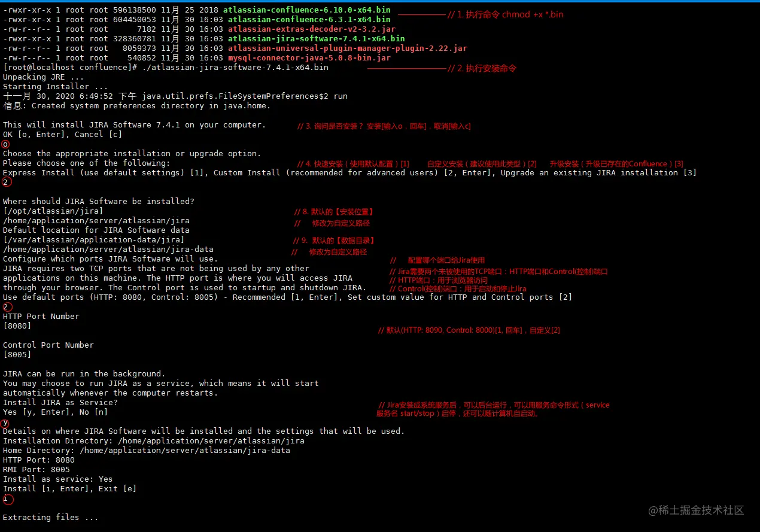Click 'This will install JIRA Software 7.4.1' line
The height and width of the screenshot is (532, 760).
point(134,125)
